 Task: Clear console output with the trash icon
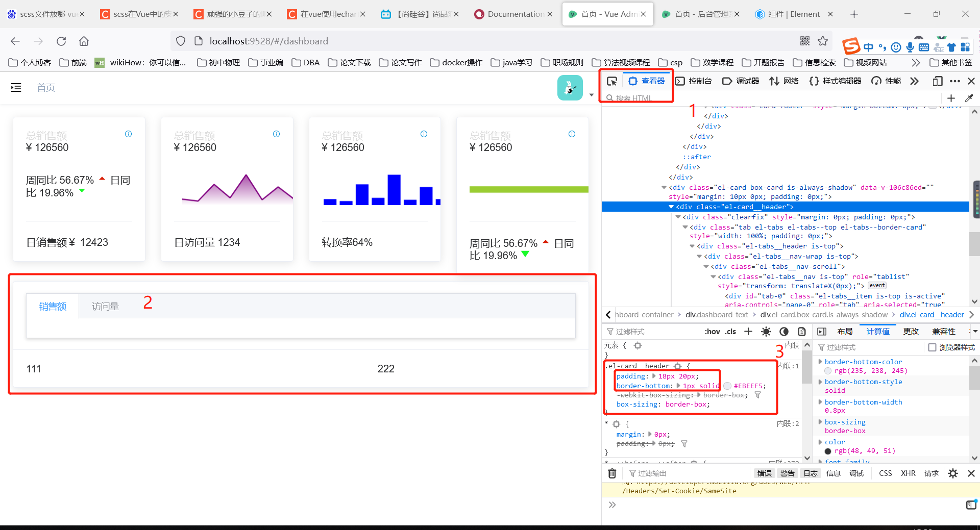click(x=612, y=473)
